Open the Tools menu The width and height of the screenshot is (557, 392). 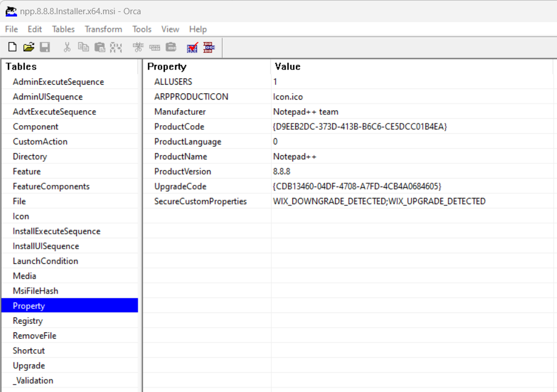coord(142,29)
